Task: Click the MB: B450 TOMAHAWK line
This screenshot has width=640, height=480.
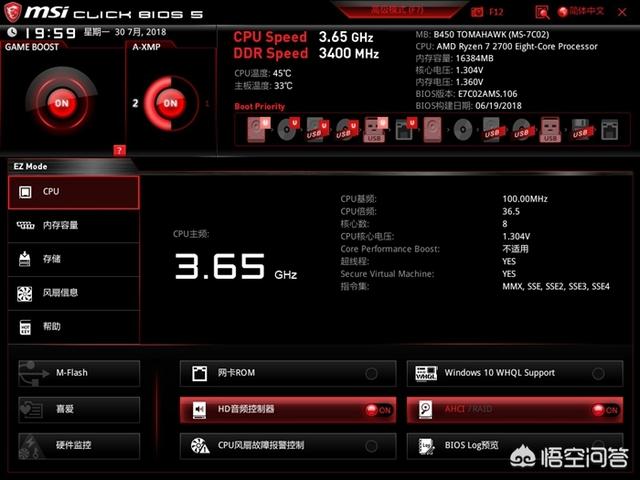Action: click(482, 35)
